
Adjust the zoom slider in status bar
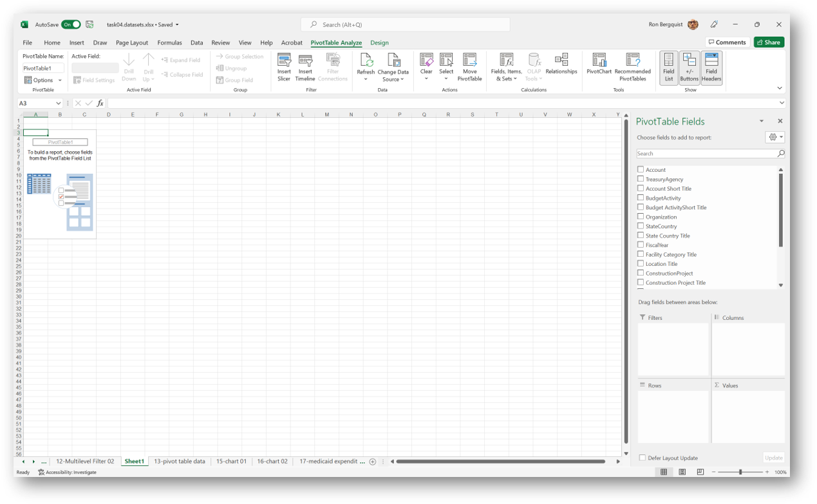pos(742,472)
